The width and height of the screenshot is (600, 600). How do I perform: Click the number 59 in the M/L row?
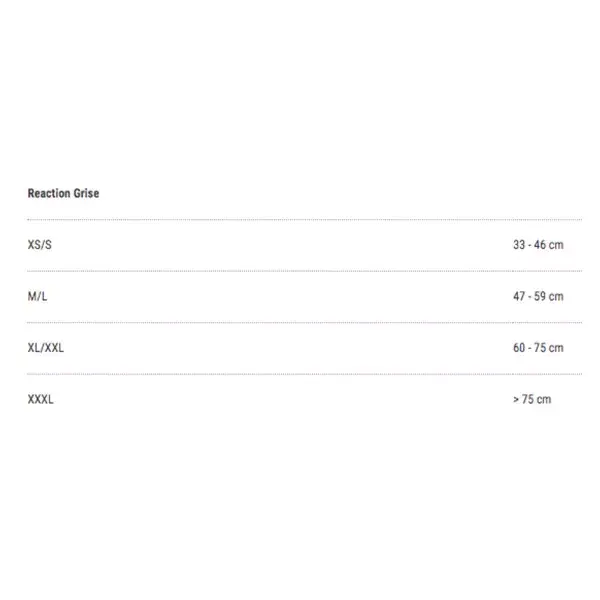tap(540, 296)
